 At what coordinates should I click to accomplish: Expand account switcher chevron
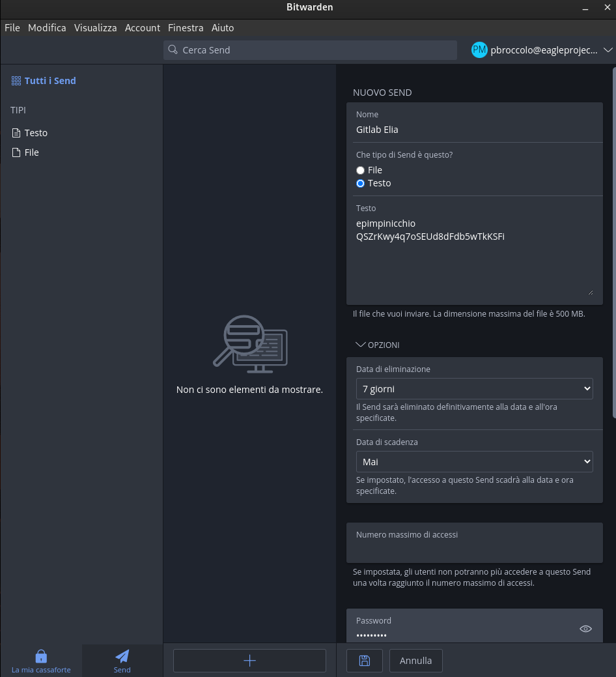(x=608, y=50)
